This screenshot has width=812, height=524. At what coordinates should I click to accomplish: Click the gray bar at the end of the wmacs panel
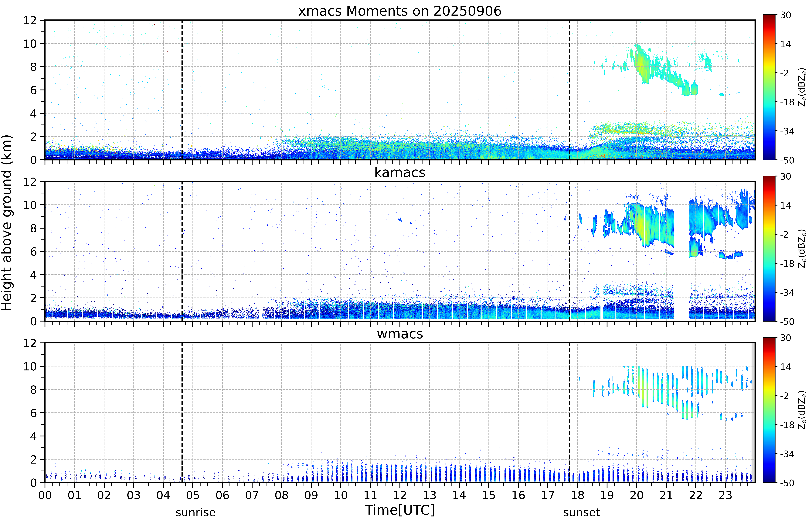point(753,412)
